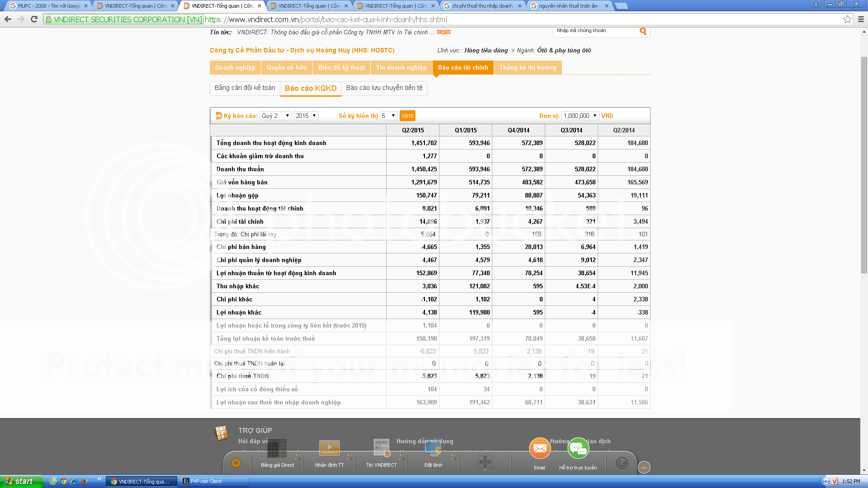
Task: Open the Thống kê thị trường tab
Action: [x=528, y=67]
